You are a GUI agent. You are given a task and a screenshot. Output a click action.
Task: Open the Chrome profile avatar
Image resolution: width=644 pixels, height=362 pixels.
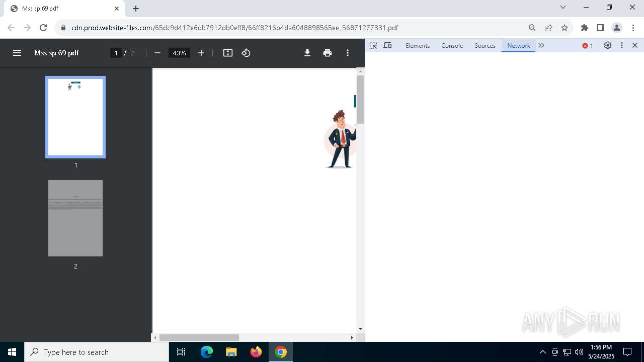[617, 28]
